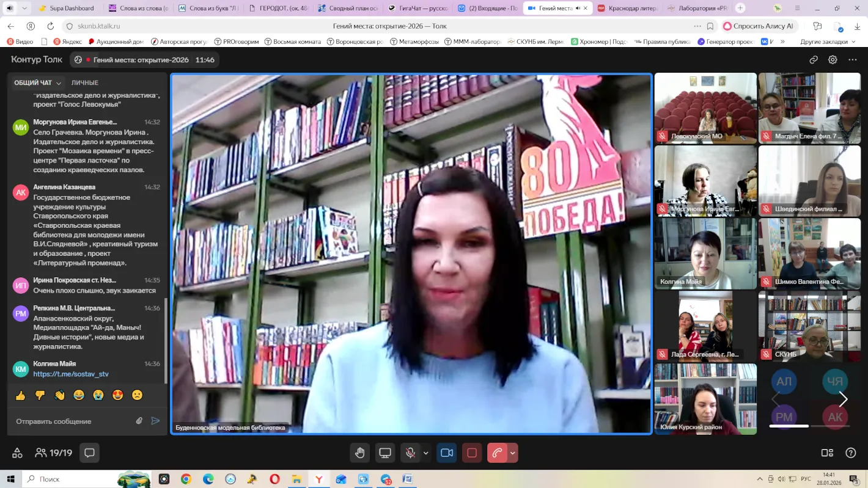
Task: Switch to Краснодар browser tab
Action: click(628, 9)
